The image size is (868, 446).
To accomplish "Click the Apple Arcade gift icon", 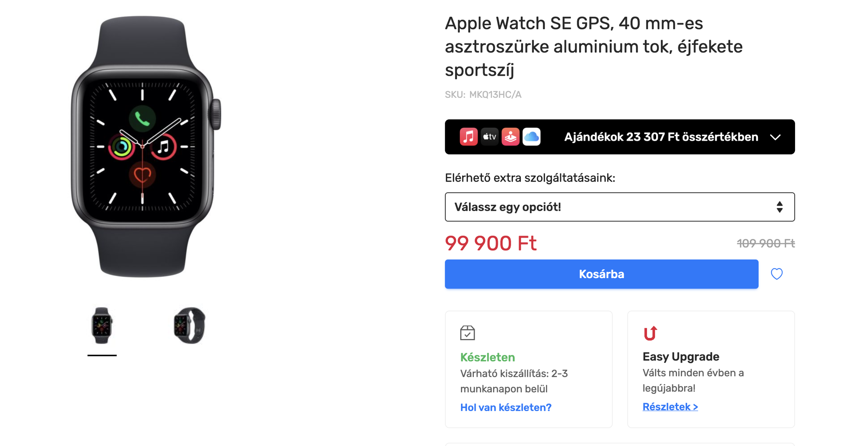I will click(510, 137).
